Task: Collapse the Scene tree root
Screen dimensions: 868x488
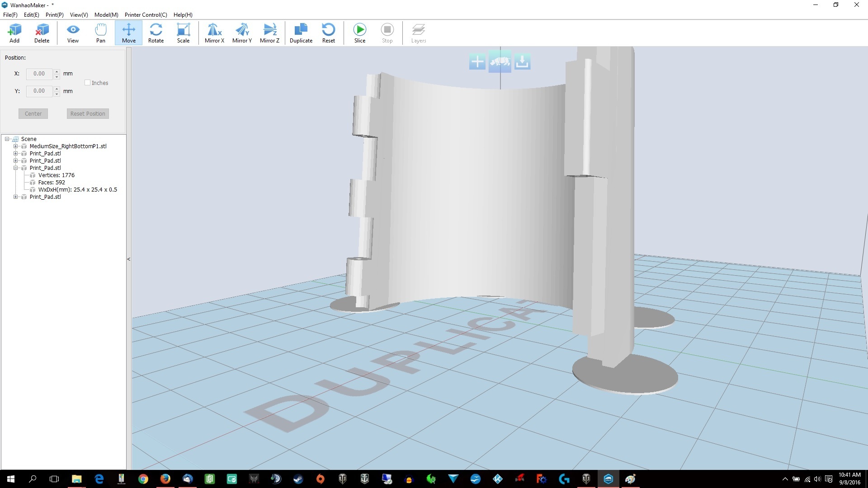Action: coord(7,139)
